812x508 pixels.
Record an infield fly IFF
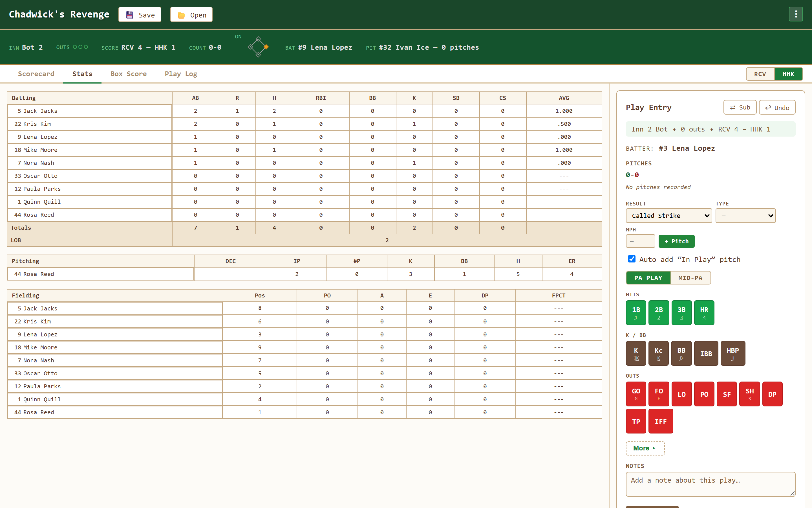[x=661, y=421]
